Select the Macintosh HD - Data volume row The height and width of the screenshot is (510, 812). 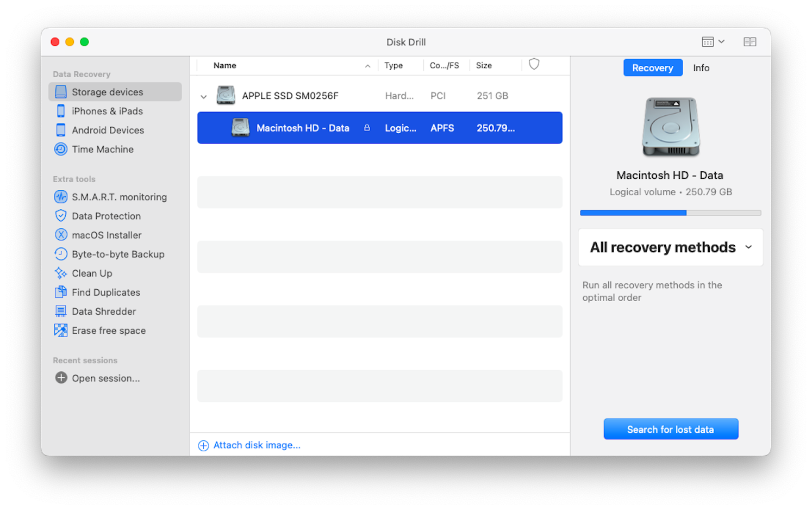(379, 128)
